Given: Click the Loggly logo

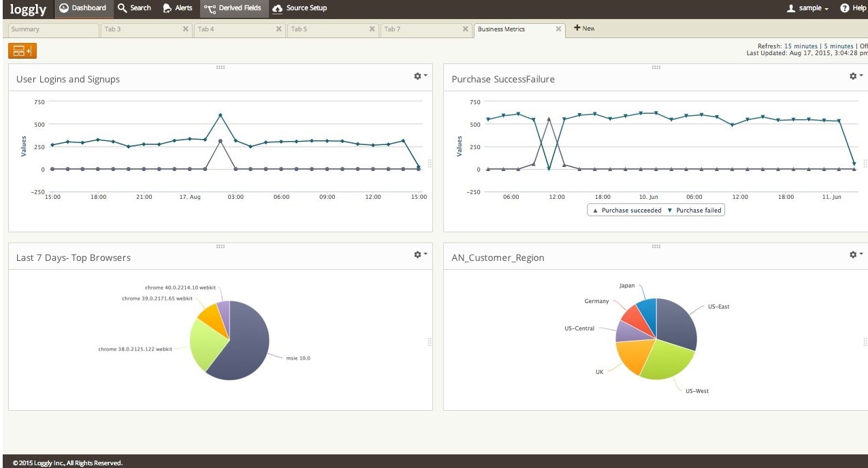Looking at the screenshot, I should 28,9.
